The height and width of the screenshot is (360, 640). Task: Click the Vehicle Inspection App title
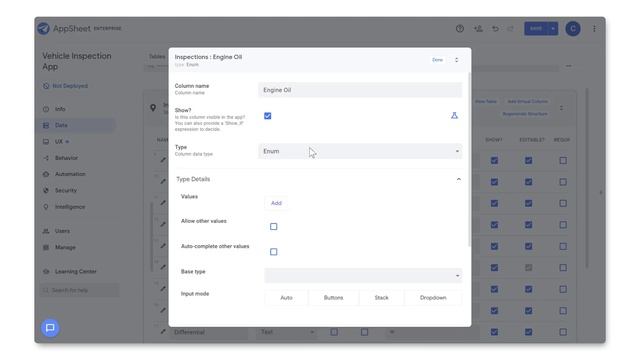pyautogui.click(x=77, y=61)
